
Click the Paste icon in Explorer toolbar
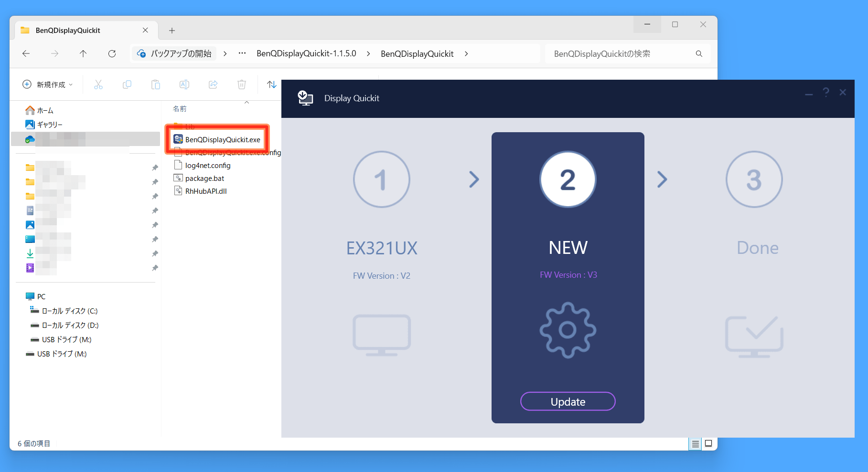156,84
